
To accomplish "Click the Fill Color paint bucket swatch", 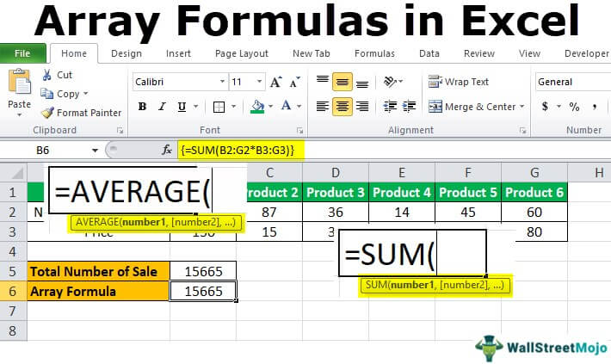I will point(256,108).
